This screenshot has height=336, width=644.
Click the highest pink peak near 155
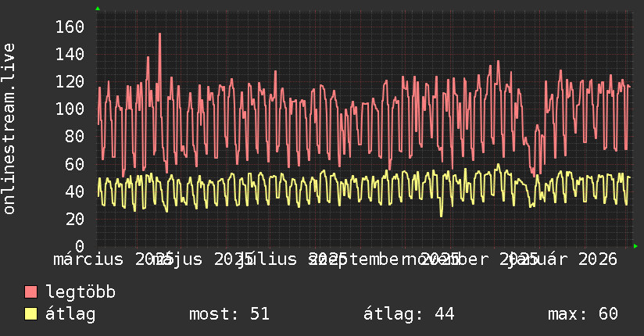[x=159, y=34]
